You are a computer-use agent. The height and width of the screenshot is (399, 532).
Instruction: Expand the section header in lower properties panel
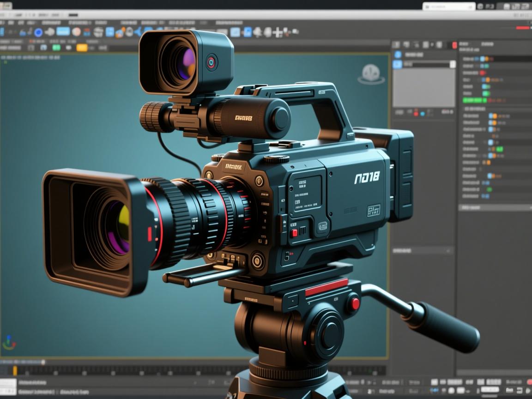click(495, 208)
